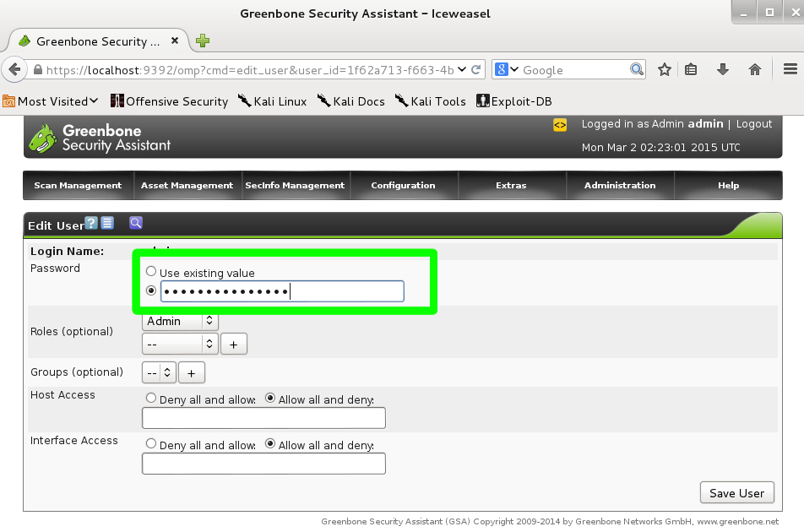Viewport: 804px width, 532px height.
Task: Open the Exploit-DB bookmark
Action: click(x=514, y=101)
